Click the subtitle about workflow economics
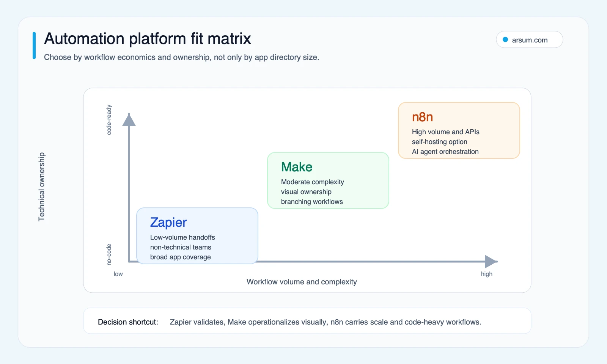 [x=181, y=57]
